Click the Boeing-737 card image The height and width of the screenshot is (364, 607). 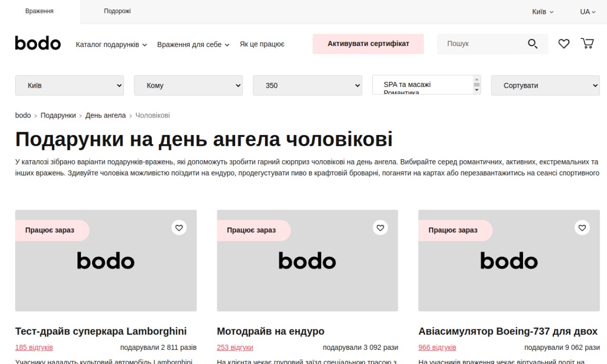point(509,261)
